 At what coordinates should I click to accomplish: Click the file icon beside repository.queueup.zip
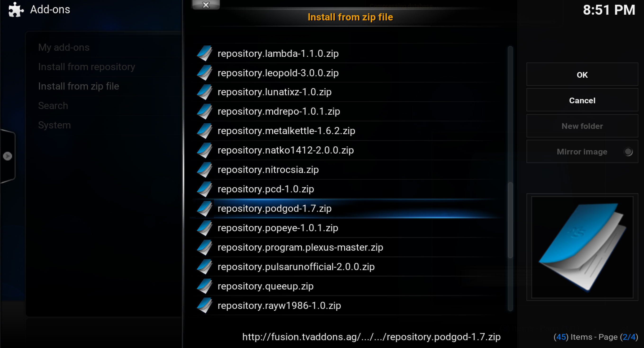[x=204, y=286]
